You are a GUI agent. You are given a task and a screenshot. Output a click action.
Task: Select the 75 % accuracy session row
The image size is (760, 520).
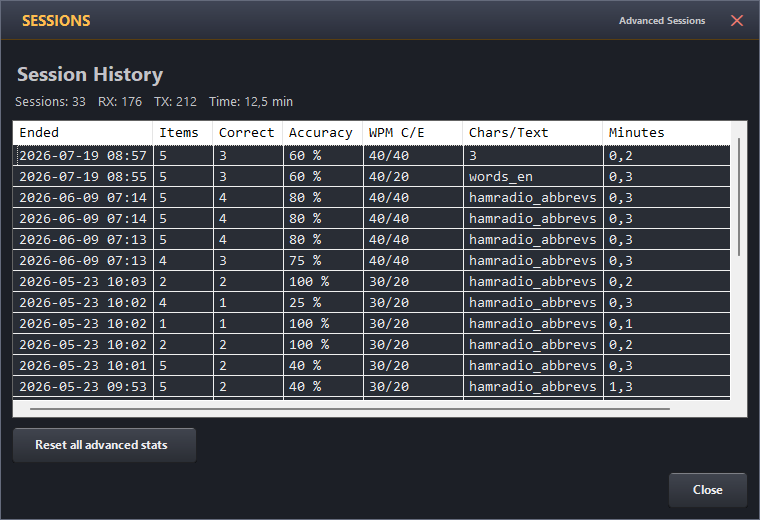372,260
